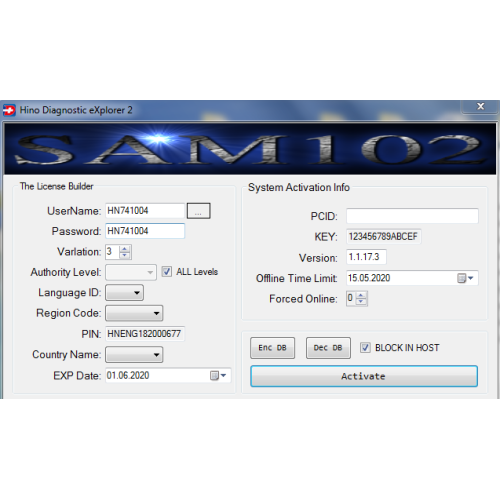Click the Activate button

tap(364, 376)
